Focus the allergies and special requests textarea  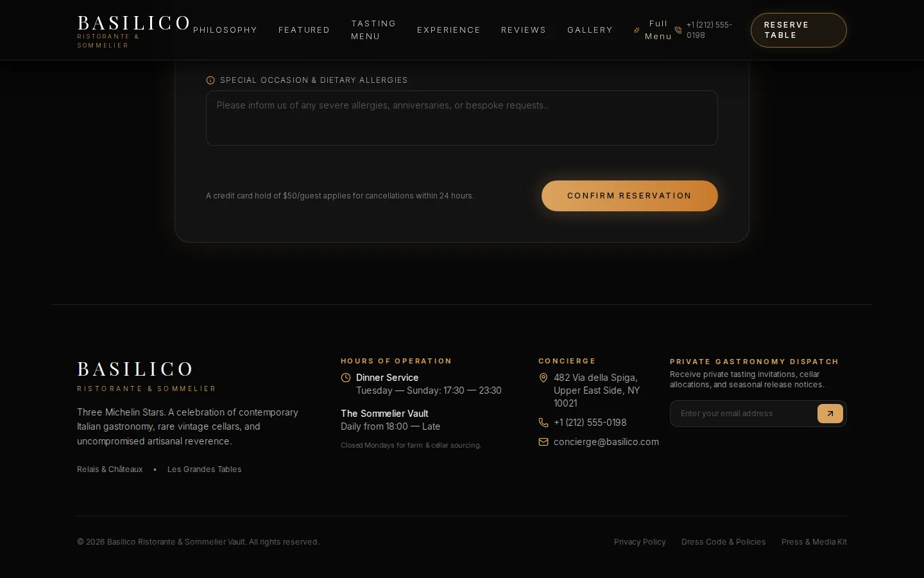(462, 118)
